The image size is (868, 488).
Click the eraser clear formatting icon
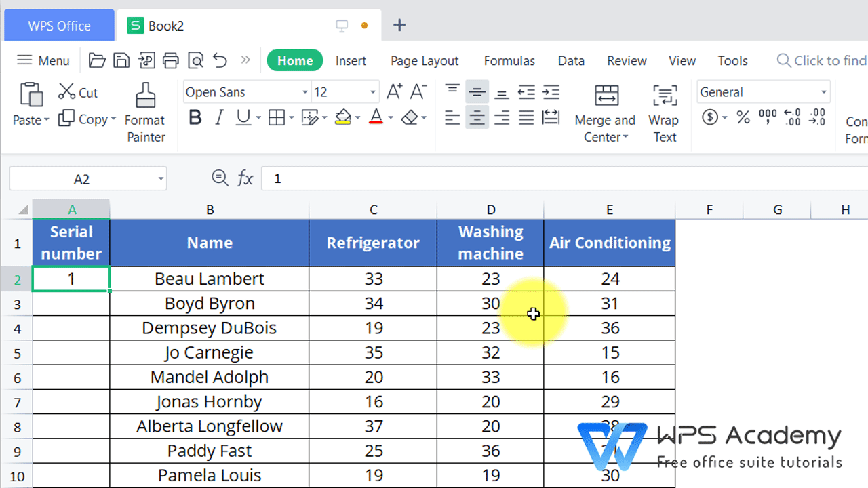[x=409, y=118]
